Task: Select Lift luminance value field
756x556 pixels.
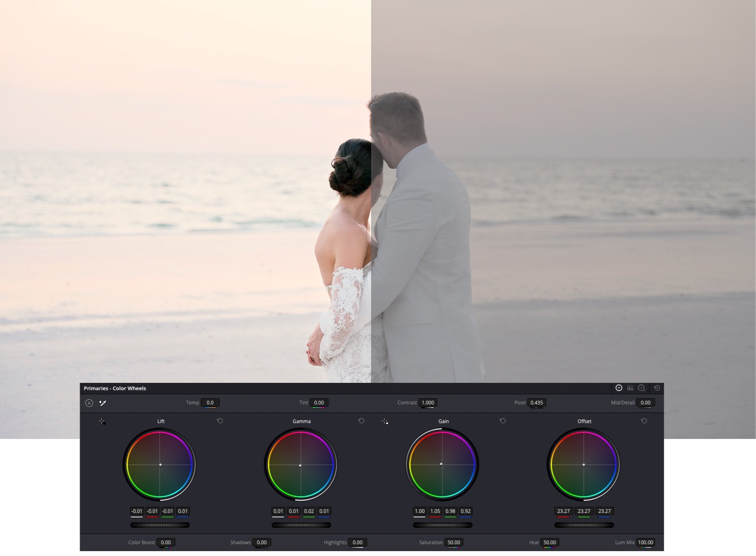Action: coord(137,511)
